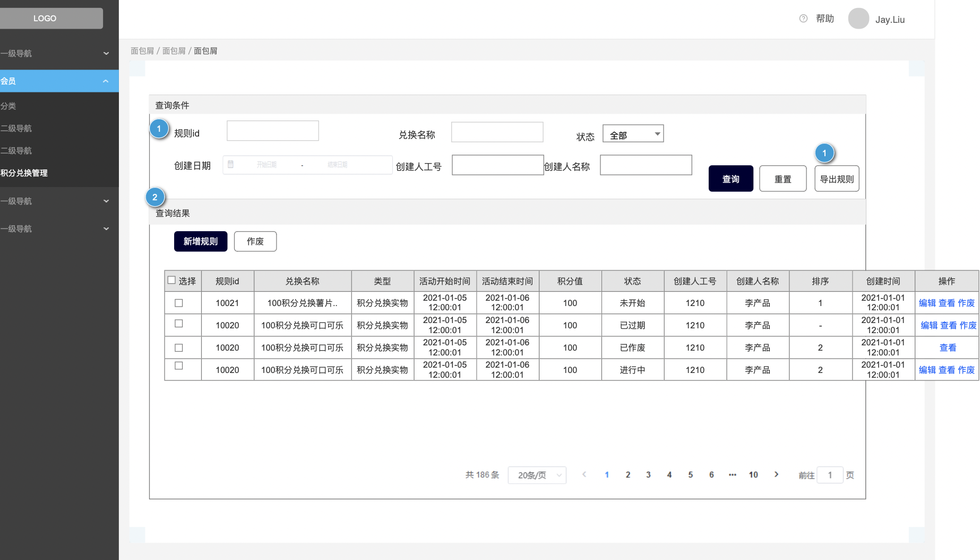
Task: Click the first 面包屑 breadcrumb
Action: 142,51
